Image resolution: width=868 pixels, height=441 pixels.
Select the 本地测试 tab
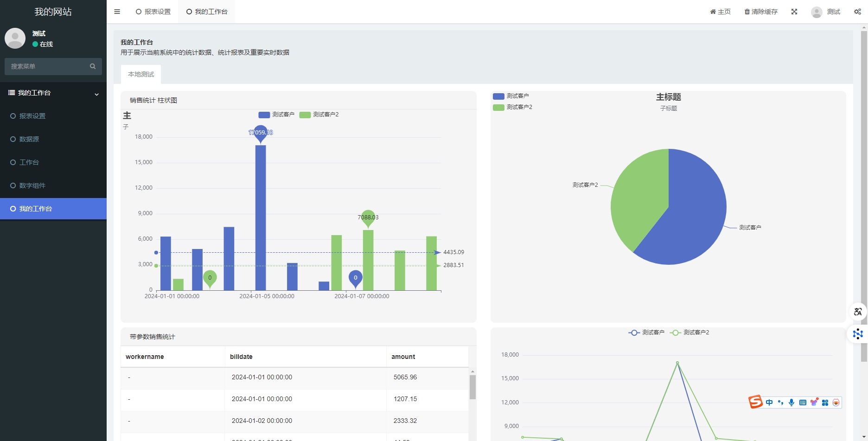click(141, 74)
